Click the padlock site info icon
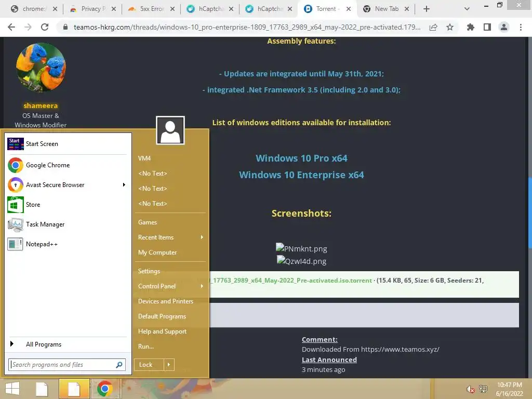 pos(65,27)
